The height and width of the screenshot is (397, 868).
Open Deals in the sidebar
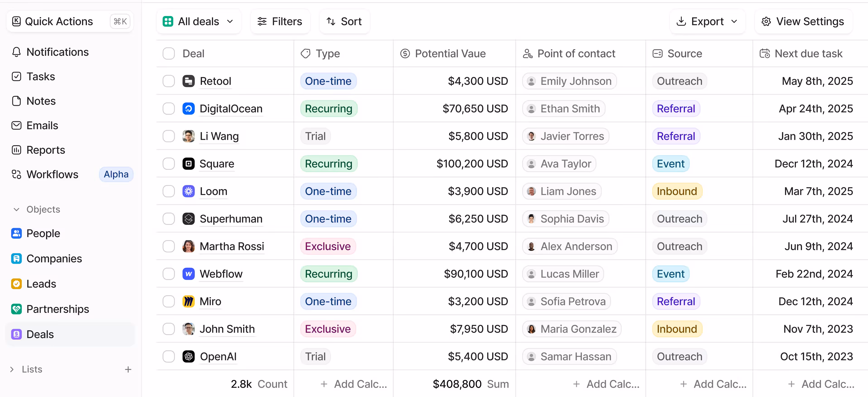40,334
